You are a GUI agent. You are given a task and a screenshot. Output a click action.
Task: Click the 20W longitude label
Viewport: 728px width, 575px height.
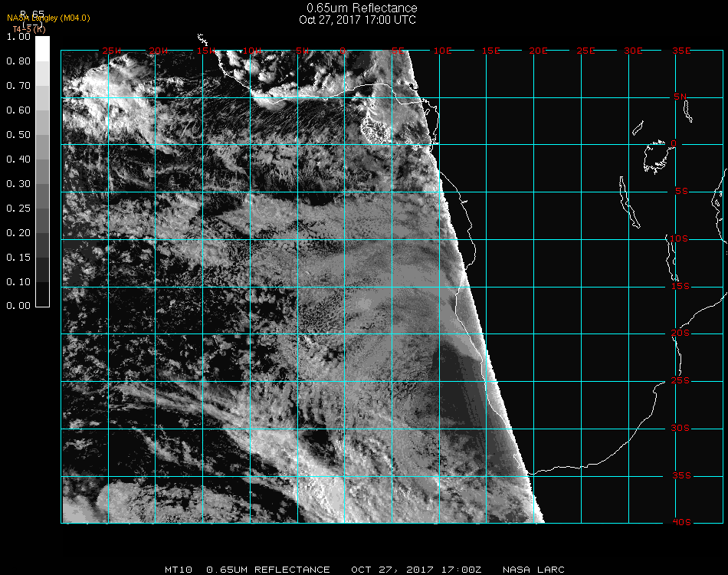(159, 51)
